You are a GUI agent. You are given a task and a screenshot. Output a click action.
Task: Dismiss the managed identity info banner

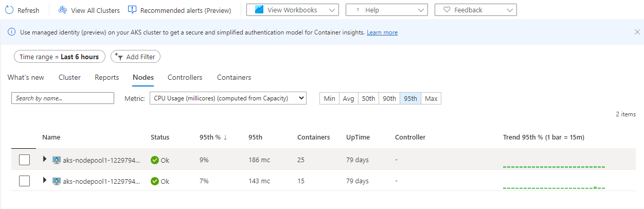[x=637, y=32]
